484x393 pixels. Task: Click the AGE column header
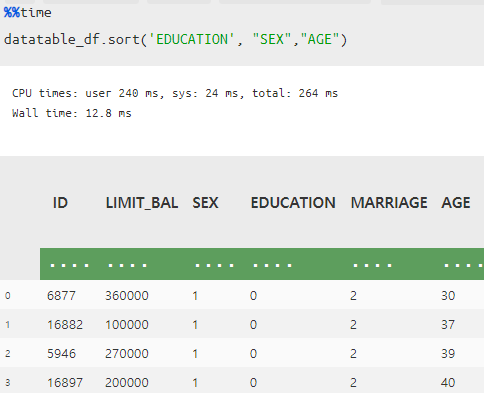tap(456, 203)
